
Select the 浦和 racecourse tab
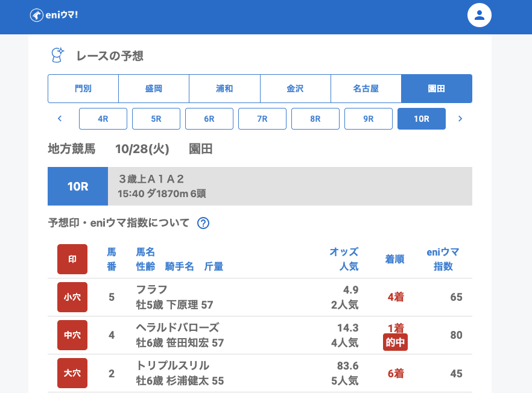click(224, 89)
